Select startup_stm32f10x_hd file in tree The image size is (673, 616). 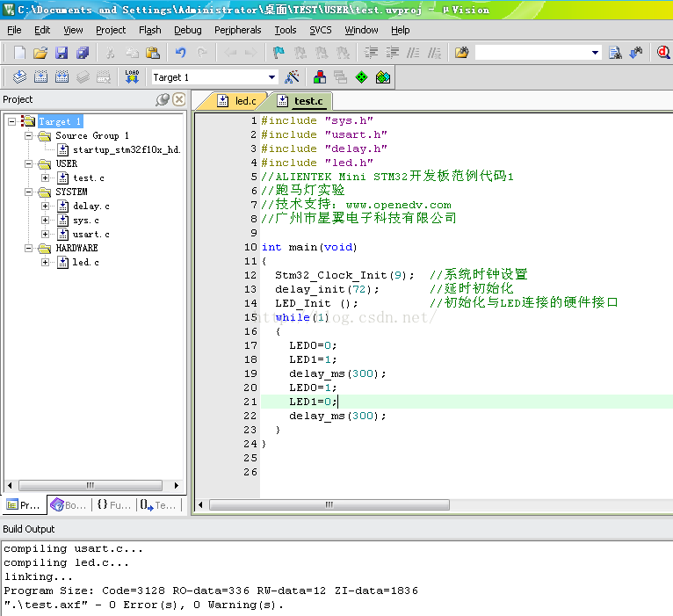point(126,149)
